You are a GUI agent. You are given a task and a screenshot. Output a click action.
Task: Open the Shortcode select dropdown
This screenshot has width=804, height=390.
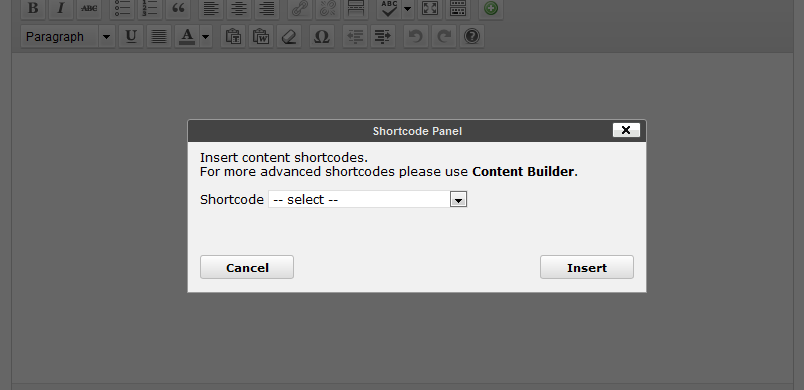coord(368,199)
